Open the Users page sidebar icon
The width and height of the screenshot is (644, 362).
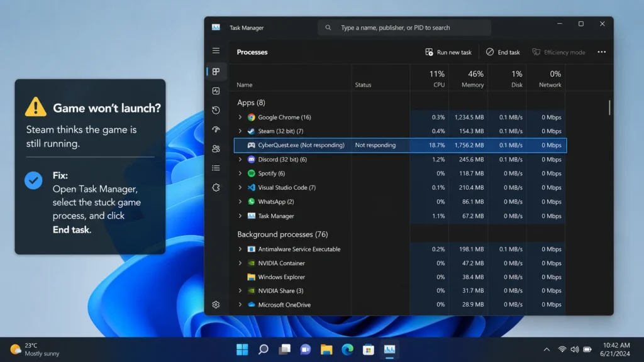[216, 148]
